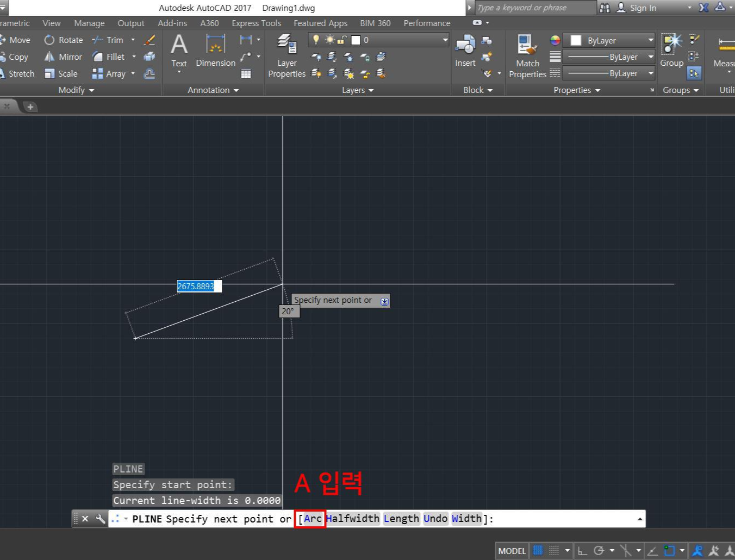The height and width of the screenshot is (560, 735).
Task: Use the Mirror tool
Action: [x=63, y=57]
